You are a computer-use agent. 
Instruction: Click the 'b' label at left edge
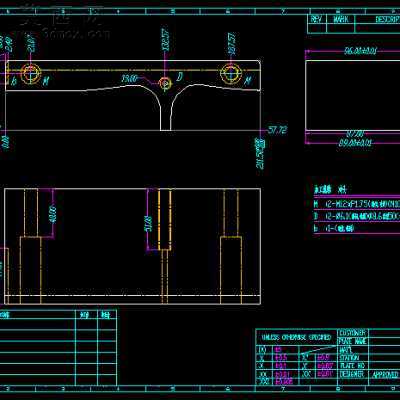14,81
